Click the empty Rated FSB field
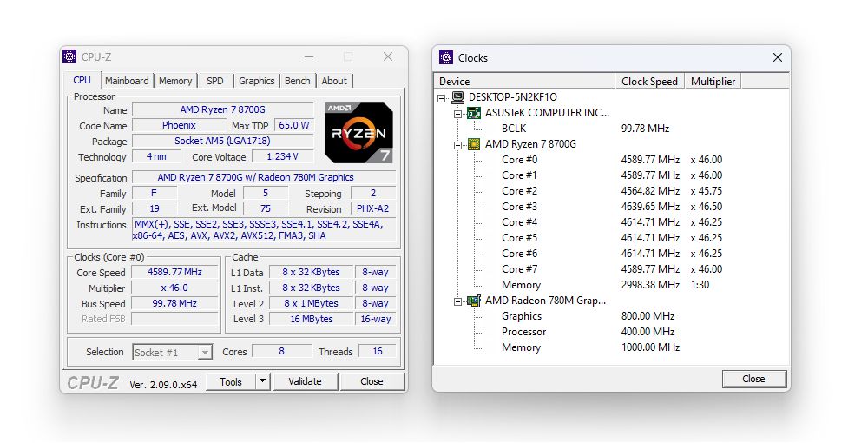This screenshot has width=868, height=443. (x=174, y=319)
